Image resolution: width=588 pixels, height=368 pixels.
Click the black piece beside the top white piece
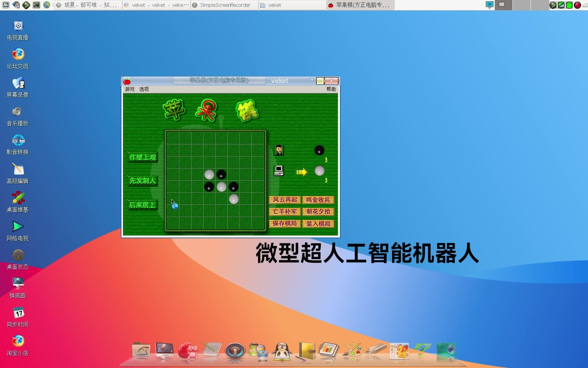(x=222, y=174)
